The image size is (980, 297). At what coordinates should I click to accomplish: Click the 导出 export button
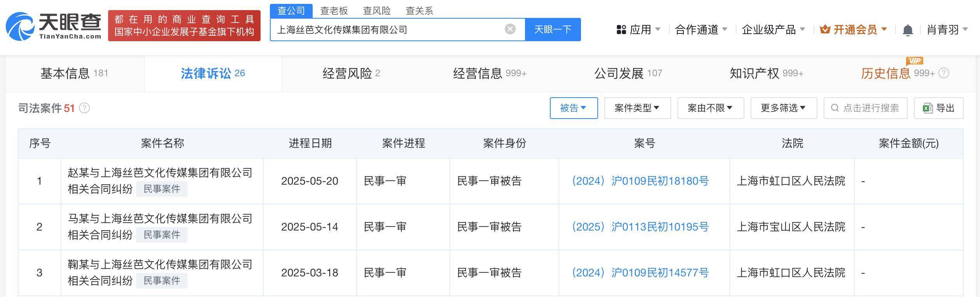[x=938, y=108]
